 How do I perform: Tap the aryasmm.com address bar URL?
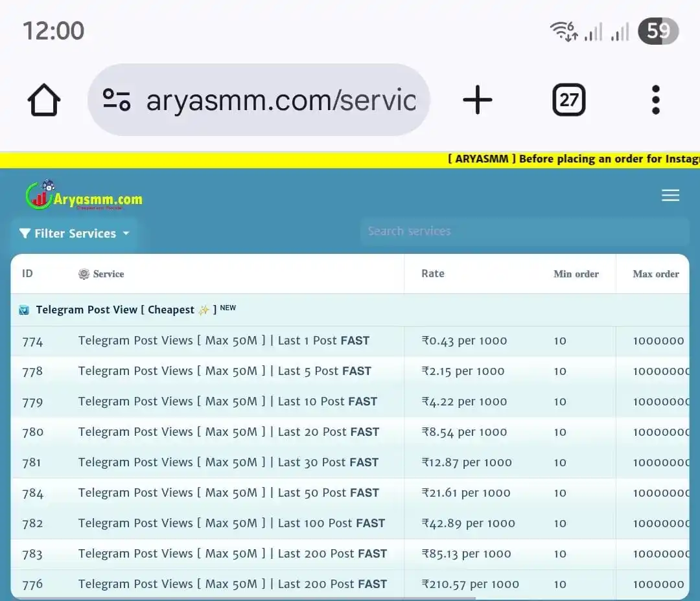(x=281, y=100)
